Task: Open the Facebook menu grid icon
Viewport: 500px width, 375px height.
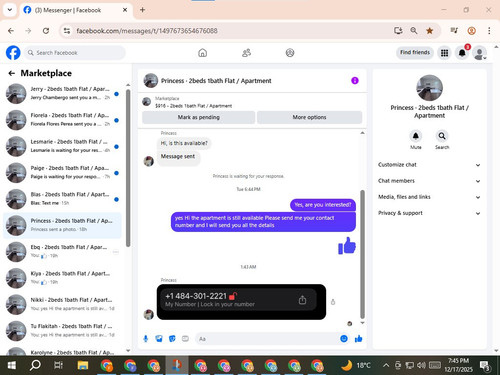Action: (444, 53)
